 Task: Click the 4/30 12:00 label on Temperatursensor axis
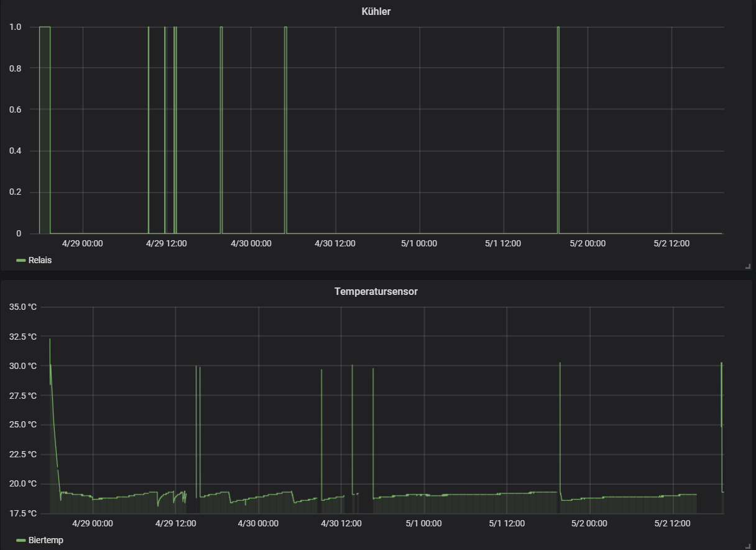coord(341,523)
